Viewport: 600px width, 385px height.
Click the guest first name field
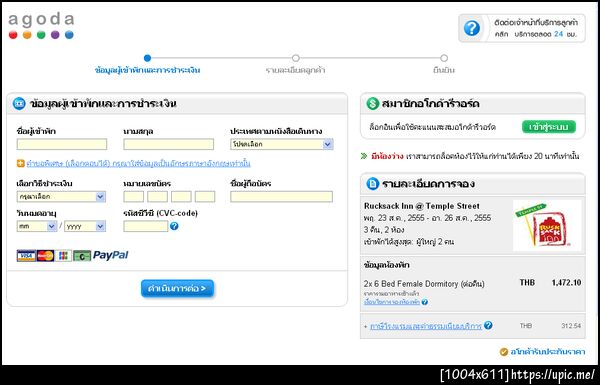62,144
